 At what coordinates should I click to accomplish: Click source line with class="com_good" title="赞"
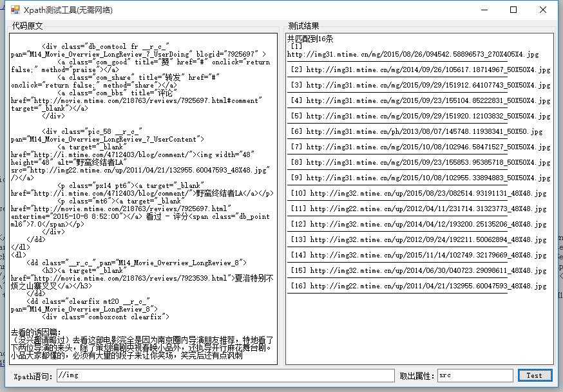[164, 62]
